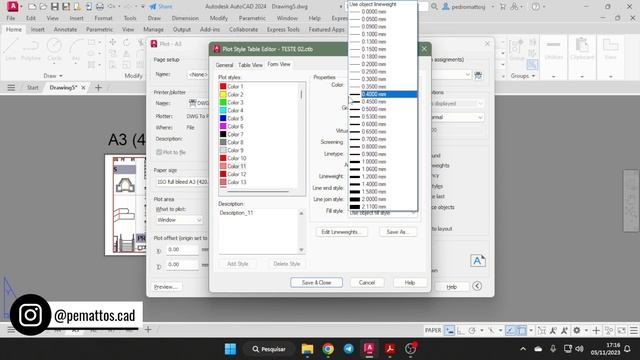This screenshot has height=360, width=640.
Task: Click the plot style editor icon in Plot dialog
Action: (x=478, y=75)
